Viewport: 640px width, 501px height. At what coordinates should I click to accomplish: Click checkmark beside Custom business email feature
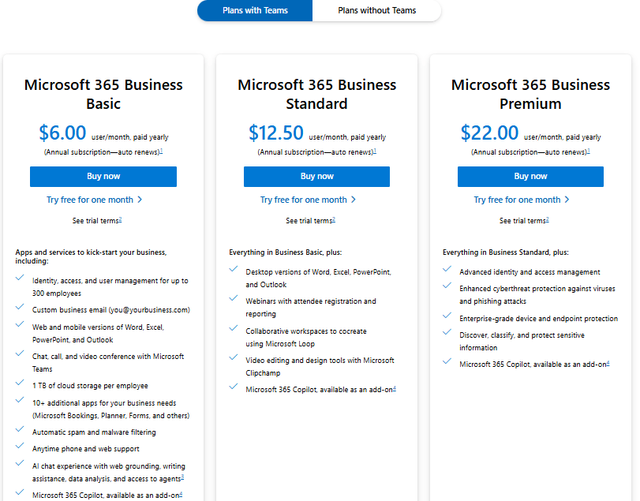pyautogui.click(x=20, y=309)
